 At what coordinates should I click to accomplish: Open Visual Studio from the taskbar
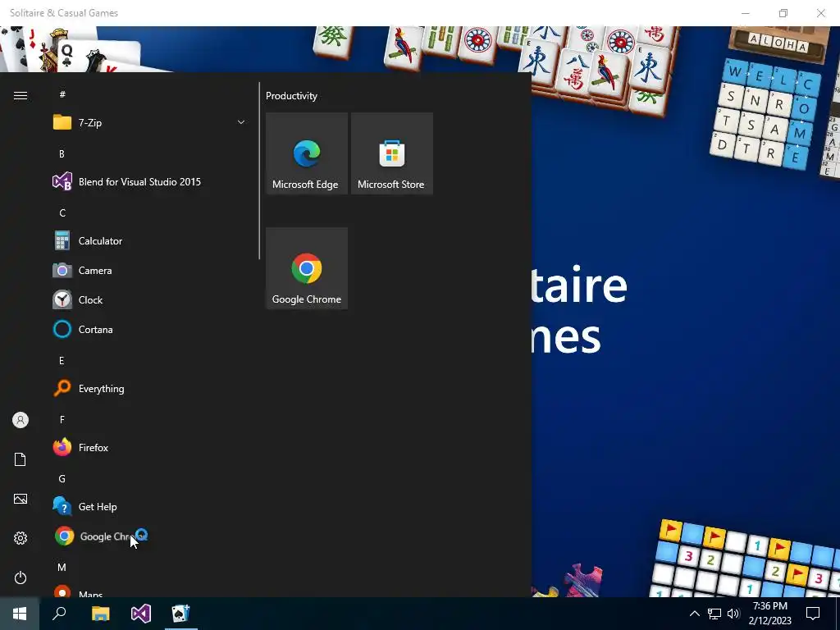point(141,614)
